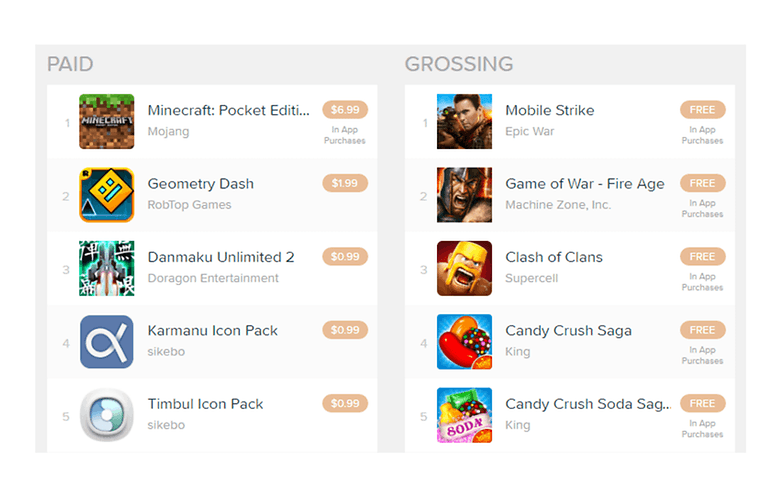Click the Game of War - Fire Age title
782x498 pixels.
pos(585,184)
